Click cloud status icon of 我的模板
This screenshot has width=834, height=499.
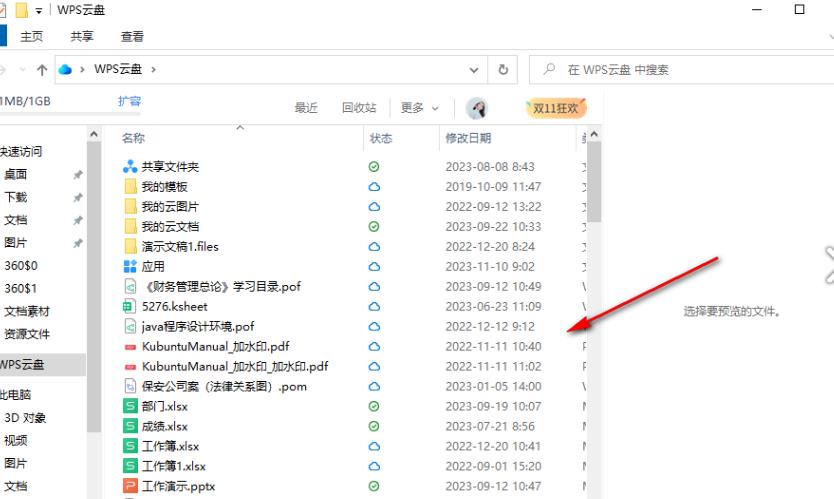point(374,187)
